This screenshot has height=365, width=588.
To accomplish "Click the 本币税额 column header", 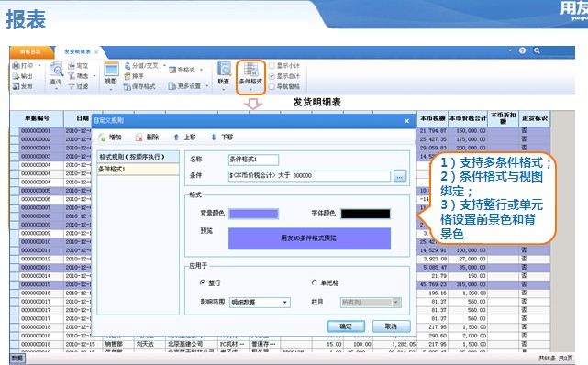I will [x=432, y=118].
